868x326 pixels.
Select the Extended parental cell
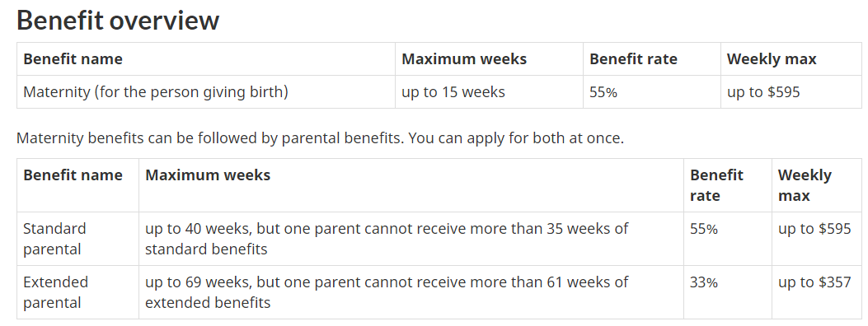[55, 292]
